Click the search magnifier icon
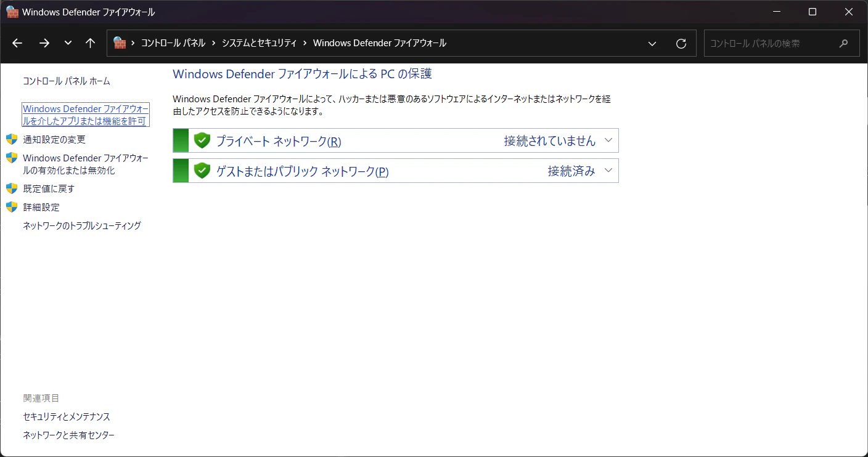Viewport: 868px width, 457px height. pyautogui.click(x=844, y=43)
